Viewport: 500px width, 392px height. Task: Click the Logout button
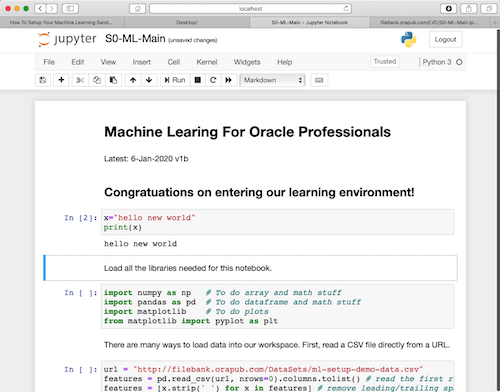(x=445, y=39)
